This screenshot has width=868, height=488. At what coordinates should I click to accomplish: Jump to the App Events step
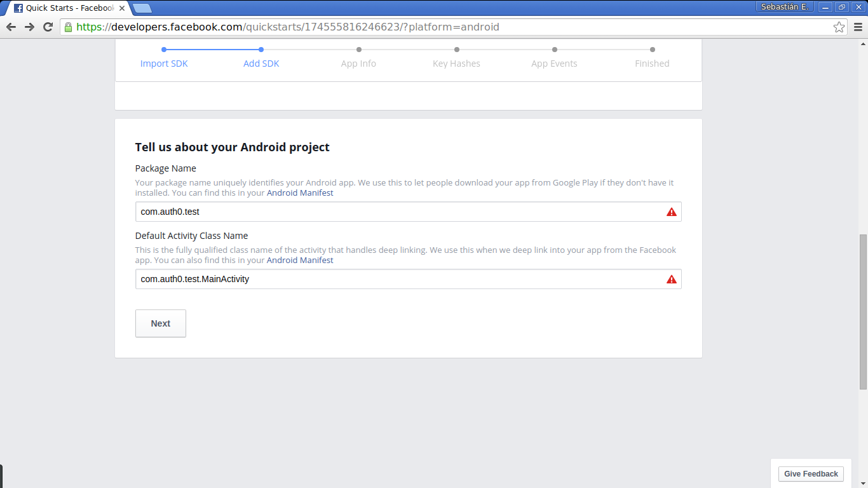pos(554,64)
